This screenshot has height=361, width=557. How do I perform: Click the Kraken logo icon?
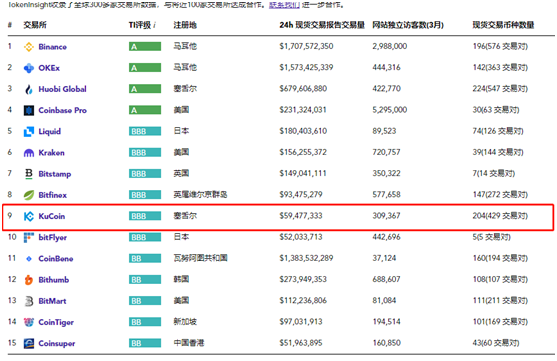[29, 153]
